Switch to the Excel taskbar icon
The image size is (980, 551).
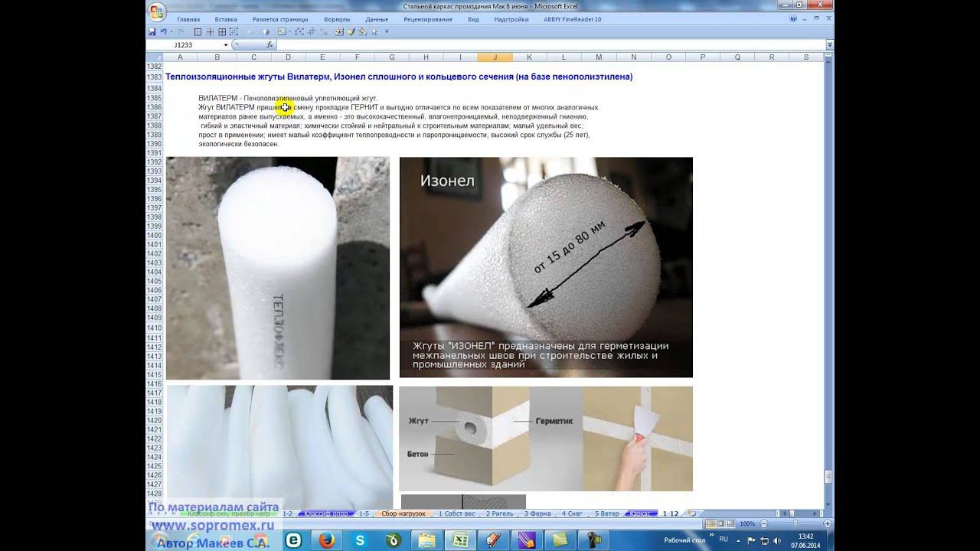click(461, 540)
